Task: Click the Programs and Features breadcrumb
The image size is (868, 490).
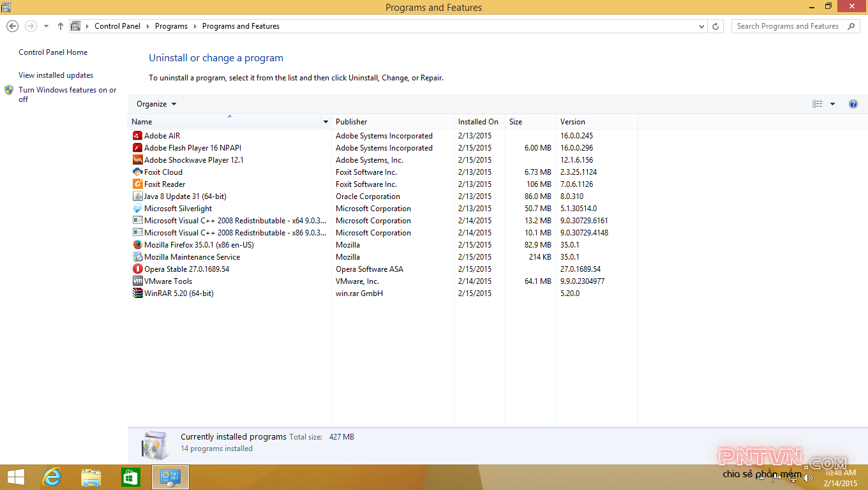Action: pos(241,26)
